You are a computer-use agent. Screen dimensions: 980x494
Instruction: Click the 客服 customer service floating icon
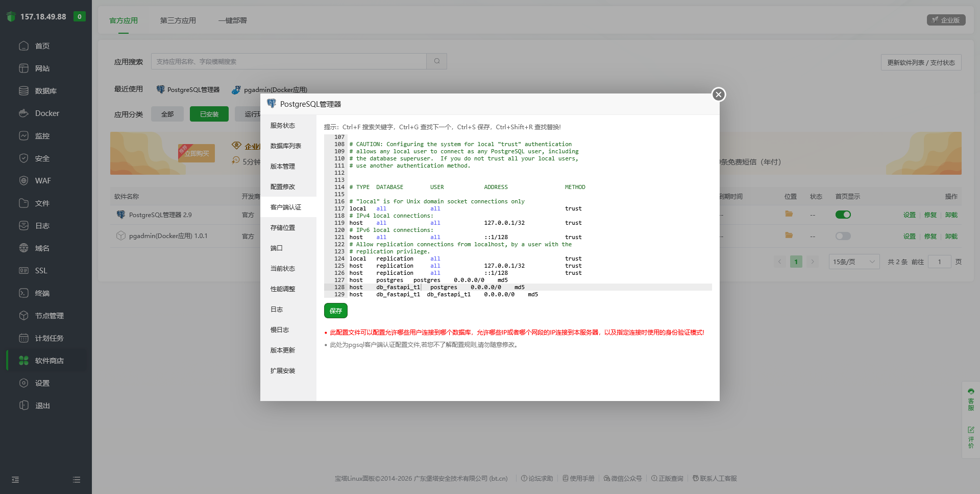coord(971,400)
